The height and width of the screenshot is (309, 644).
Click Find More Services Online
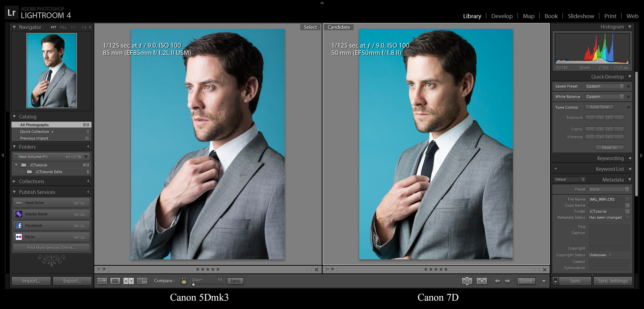pyautogui.click(x=51, y=248)
